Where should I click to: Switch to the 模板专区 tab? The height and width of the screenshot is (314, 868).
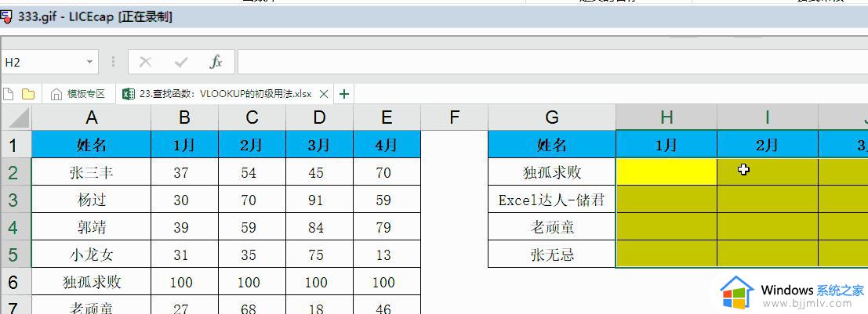pos(78,94)
